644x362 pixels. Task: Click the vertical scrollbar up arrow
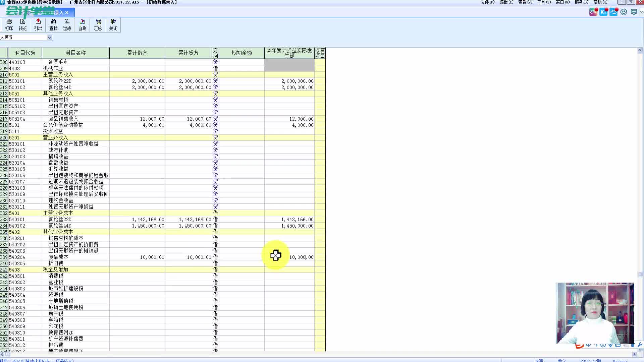[x=640, y=50]
